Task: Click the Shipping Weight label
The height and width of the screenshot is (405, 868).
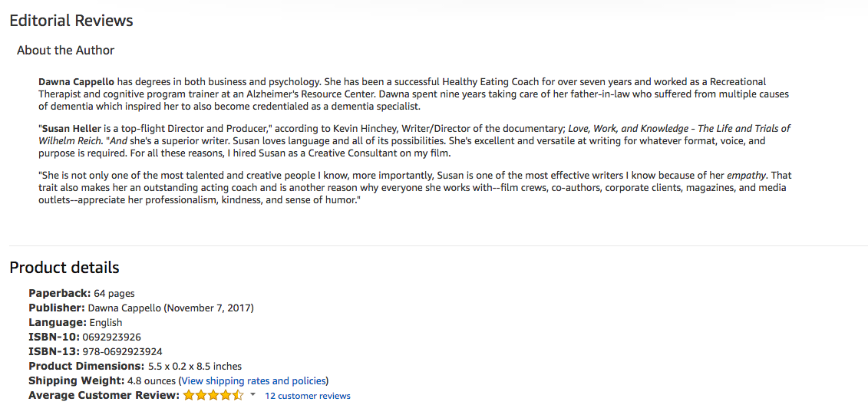Action: (77, 380)
